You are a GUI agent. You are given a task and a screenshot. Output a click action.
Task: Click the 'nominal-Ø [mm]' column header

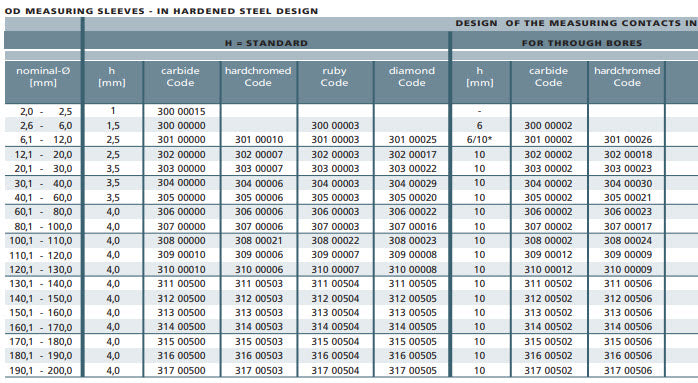click(x=43, y=77)
